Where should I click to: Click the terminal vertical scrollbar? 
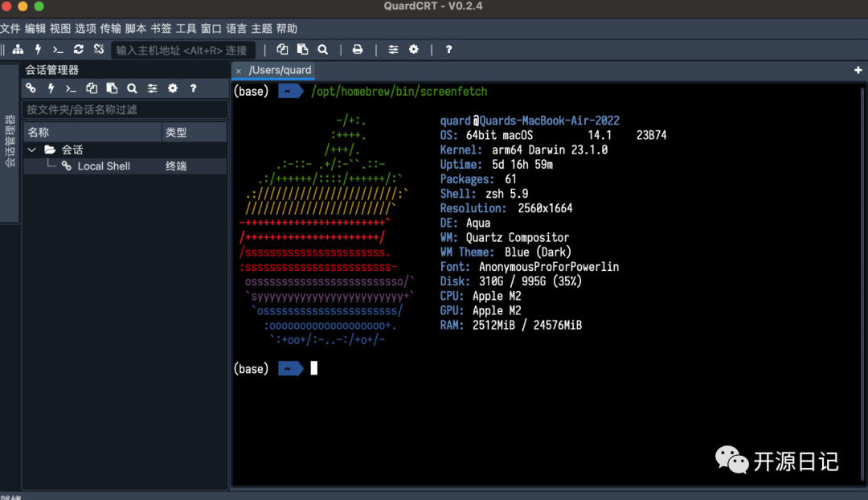coord(862,284)
